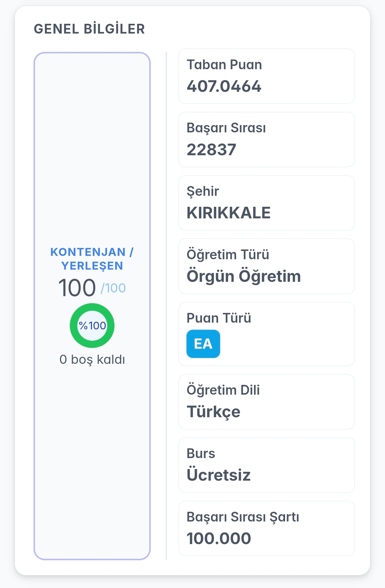The width and height of the screenshot is (385, 588).
Task: Select the Başarı Sırası 22837 card
Action: (x=267, y=140)
